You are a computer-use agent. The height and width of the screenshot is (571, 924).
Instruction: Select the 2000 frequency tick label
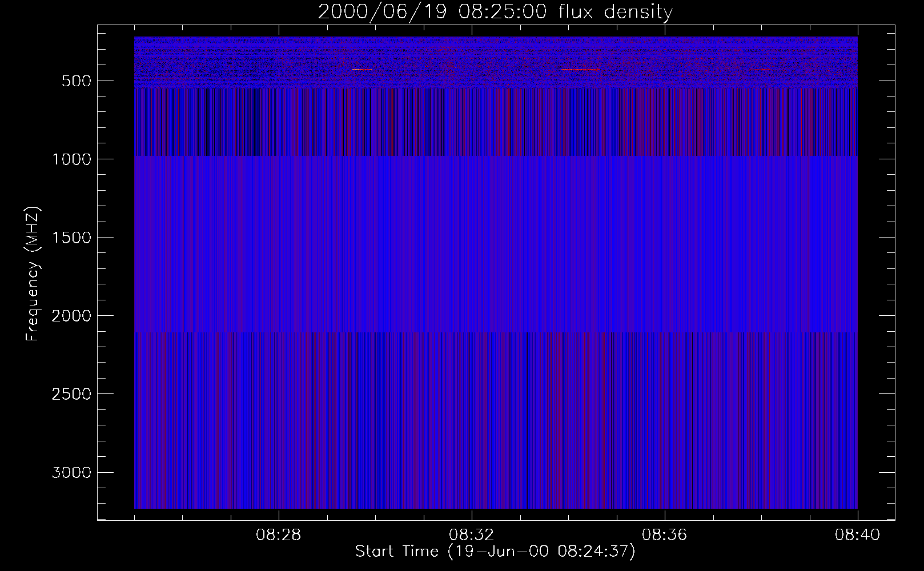[x=71, y=316]
